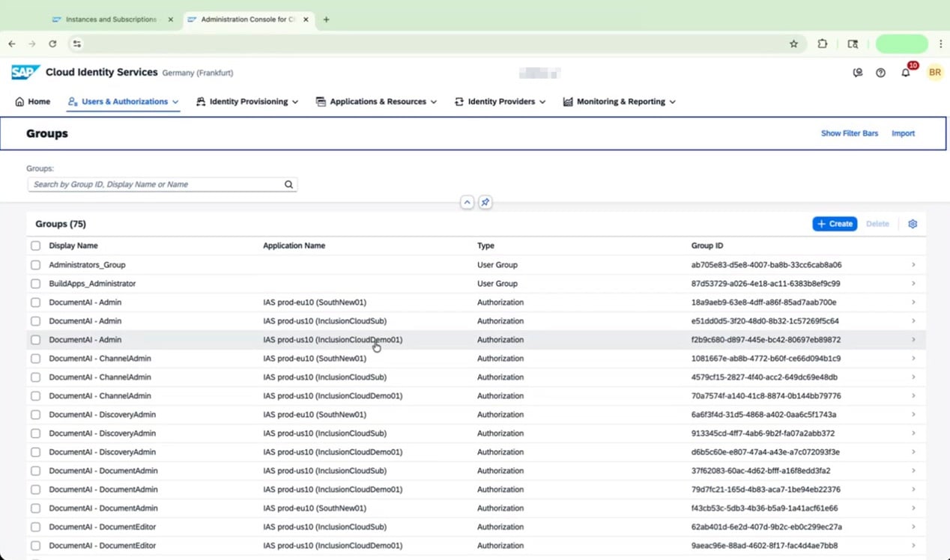
Task: Check DocumentAI - DiscoveryAdmin SouthNew01 checkbox
Action: point(35,415)
